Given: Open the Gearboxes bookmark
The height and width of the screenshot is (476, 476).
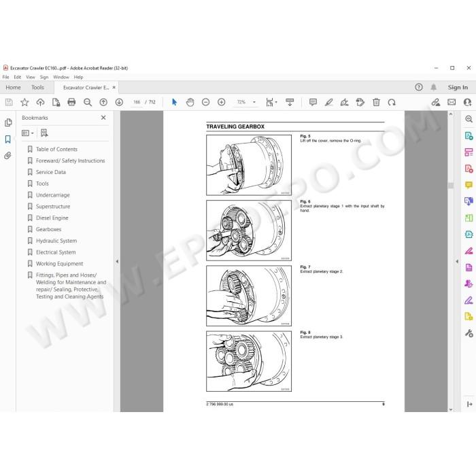Looking at the screenshot, I should [x=48, y=229].
